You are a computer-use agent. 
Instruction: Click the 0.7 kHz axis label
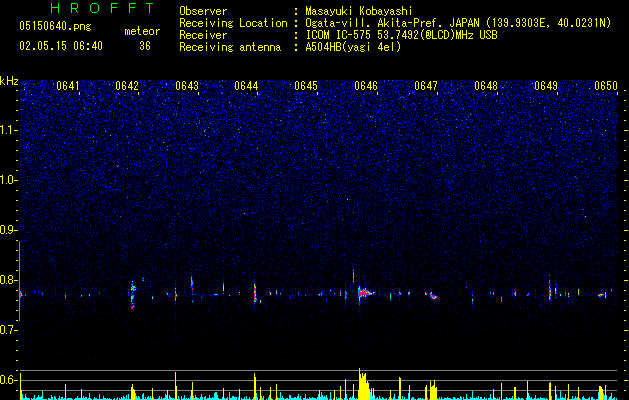coord(9,330)
